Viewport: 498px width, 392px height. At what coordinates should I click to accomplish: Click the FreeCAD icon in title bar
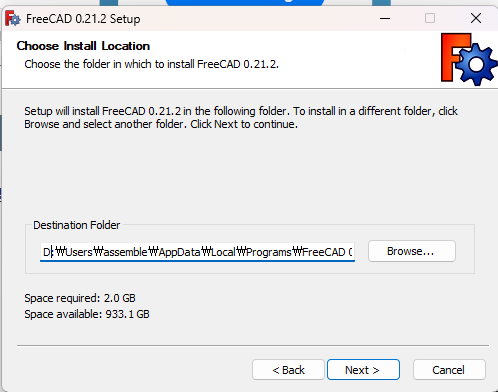[13, 18]
